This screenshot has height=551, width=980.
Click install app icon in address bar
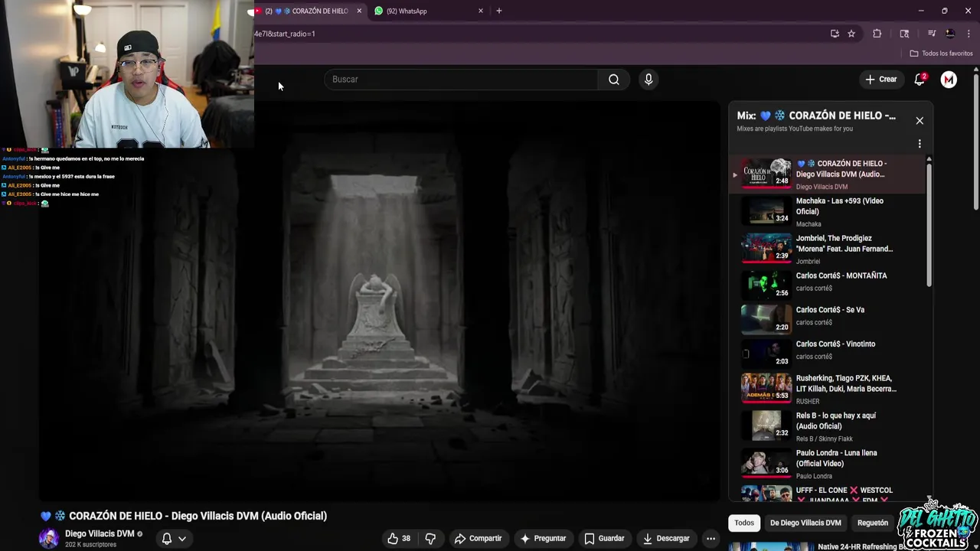point(835,34)
